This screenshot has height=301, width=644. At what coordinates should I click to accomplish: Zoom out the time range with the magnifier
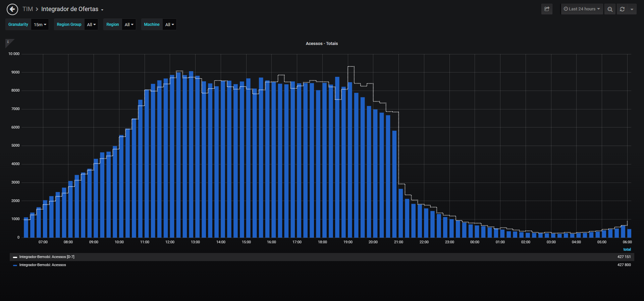(610, 9)
